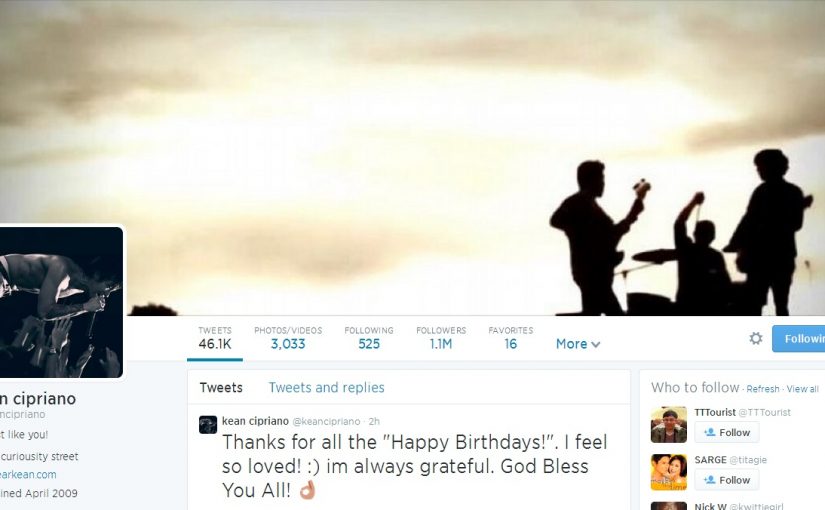Open Favorites 16

pyautogui.click(x=510, y=338)
